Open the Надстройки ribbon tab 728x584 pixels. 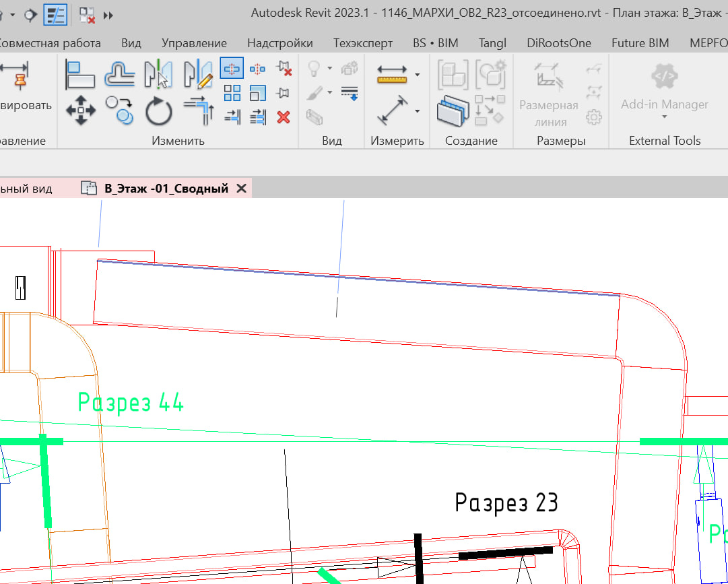[x=280, y=43]
